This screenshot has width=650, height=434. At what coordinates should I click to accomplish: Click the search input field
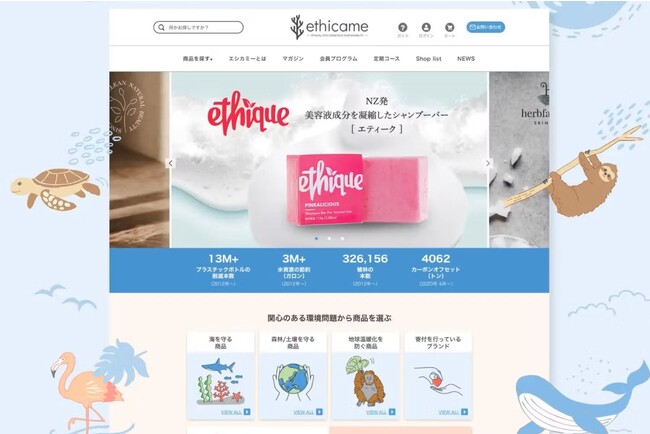pyautogui.click(x=198, y=27)
